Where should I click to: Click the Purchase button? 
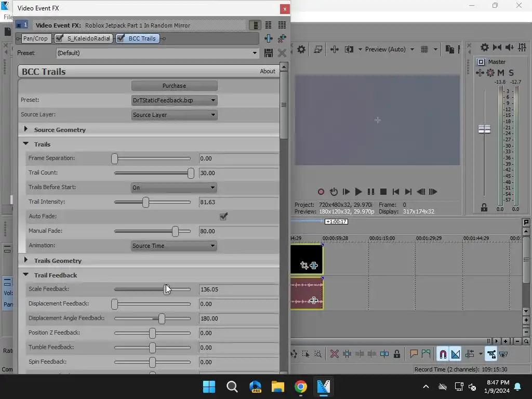(x=174, y=86)
